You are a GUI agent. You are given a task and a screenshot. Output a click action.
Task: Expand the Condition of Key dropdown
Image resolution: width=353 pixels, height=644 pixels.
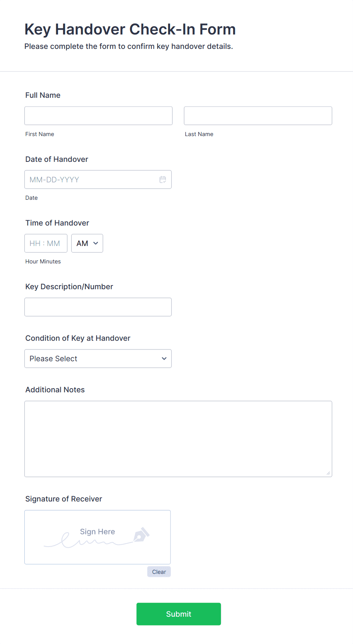[x=98, y=359]
